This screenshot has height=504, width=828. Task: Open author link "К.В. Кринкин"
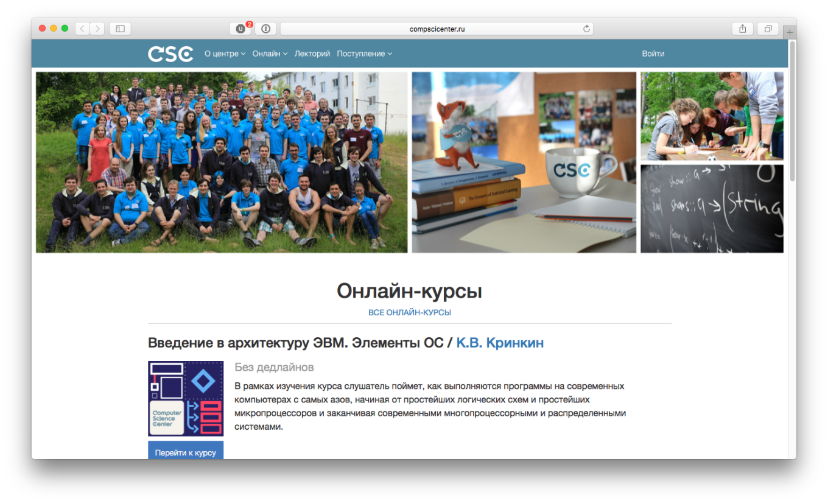pyautogui.click(x=500, y=343)
